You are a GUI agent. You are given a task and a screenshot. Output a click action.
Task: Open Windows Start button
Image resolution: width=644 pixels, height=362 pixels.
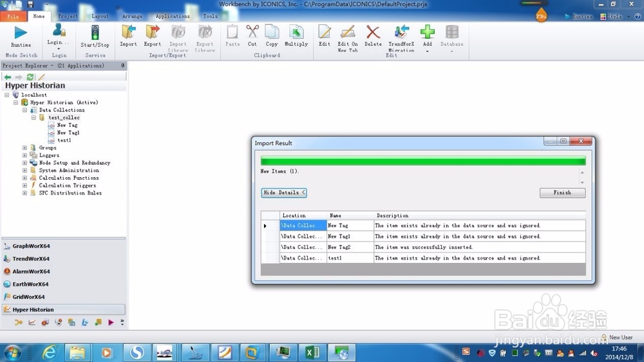pos(12,352)
